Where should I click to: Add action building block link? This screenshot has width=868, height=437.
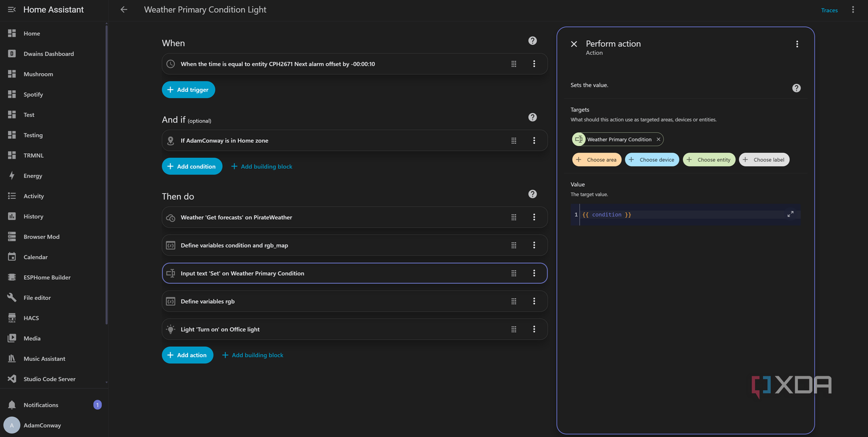[x=253, y=355]
